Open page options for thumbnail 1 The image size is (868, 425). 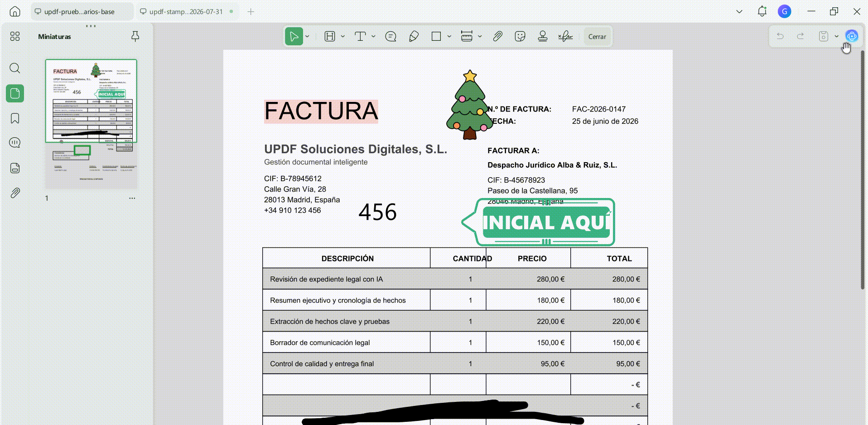132,198
